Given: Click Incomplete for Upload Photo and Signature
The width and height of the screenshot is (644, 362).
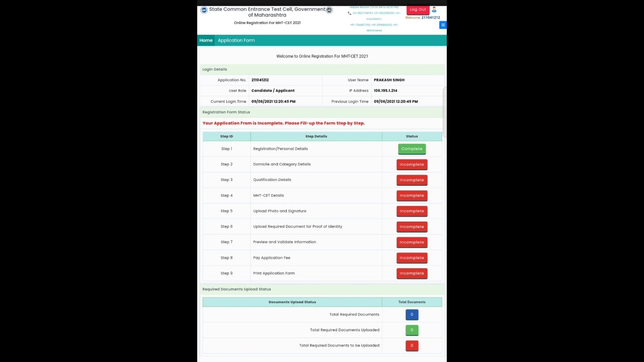Looking at the screenshot, I should (412, 211).
